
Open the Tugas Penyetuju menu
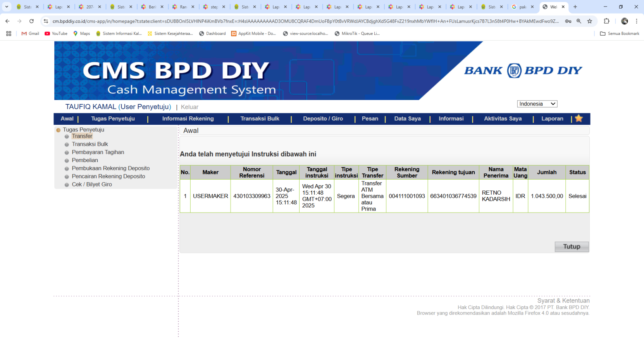tap(113, 119)
